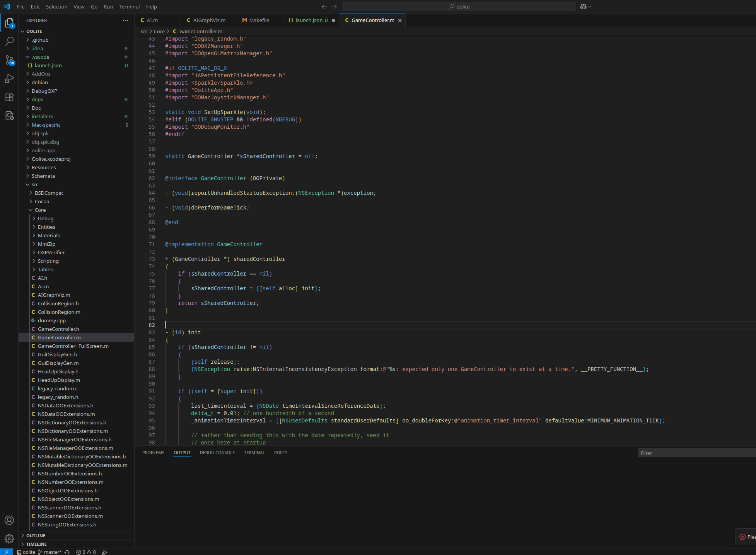
Task: Open the Terminal menu
Action: tap(129, 7)
